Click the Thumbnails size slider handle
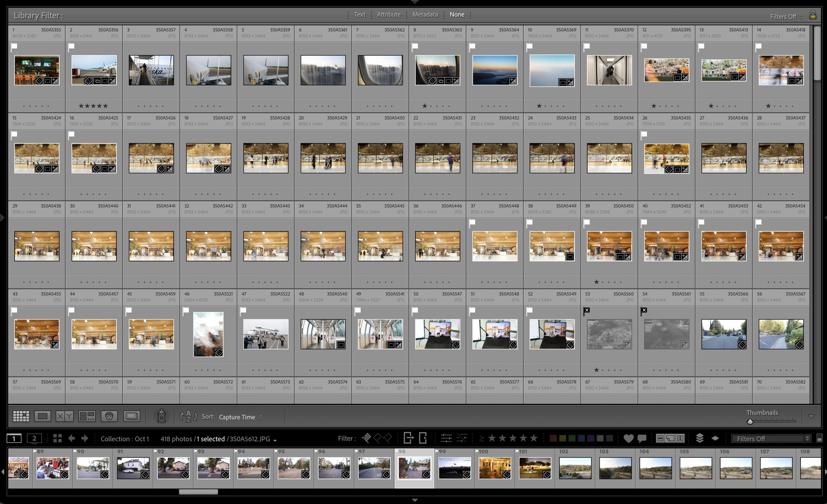Image resolution: width=827 pixels, height=504 pixels. pyautogui.click(x=750, y=421)
